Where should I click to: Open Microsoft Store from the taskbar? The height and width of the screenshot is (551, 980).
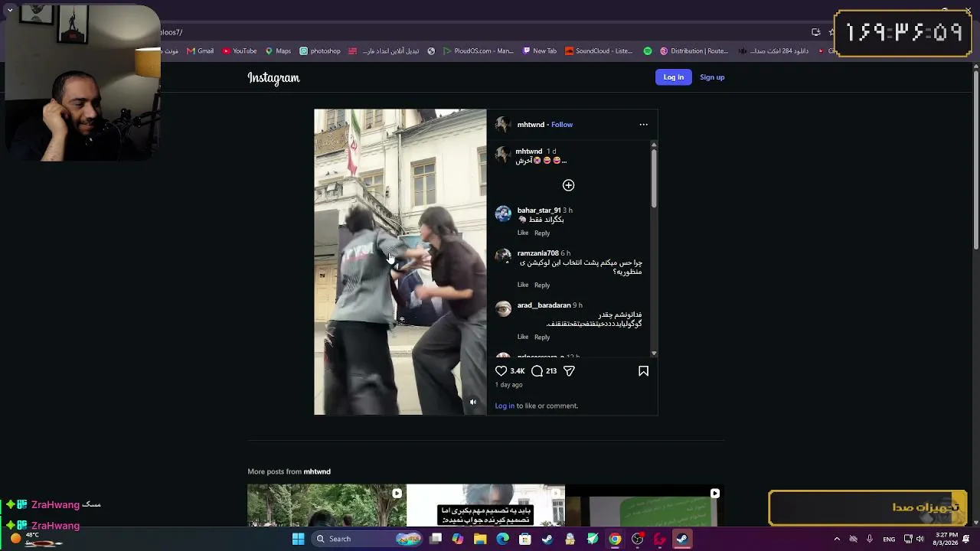(524, 539)
